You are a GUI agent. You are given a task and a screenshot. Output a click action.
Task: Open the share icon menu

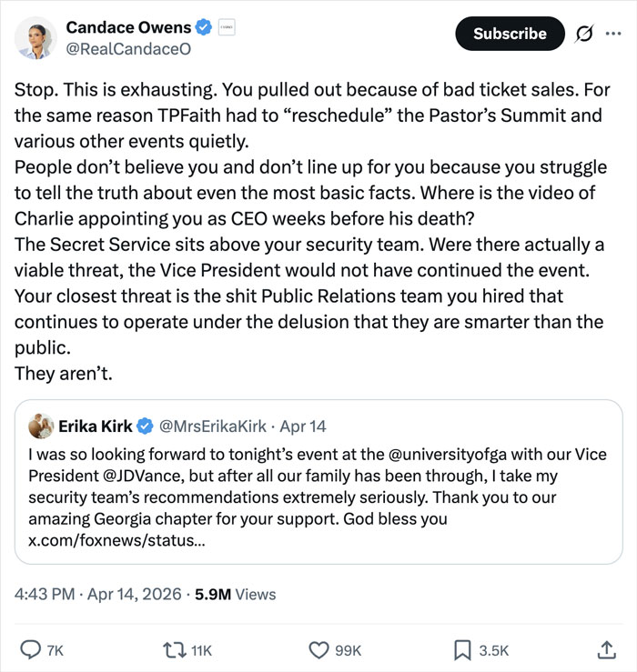606,649
